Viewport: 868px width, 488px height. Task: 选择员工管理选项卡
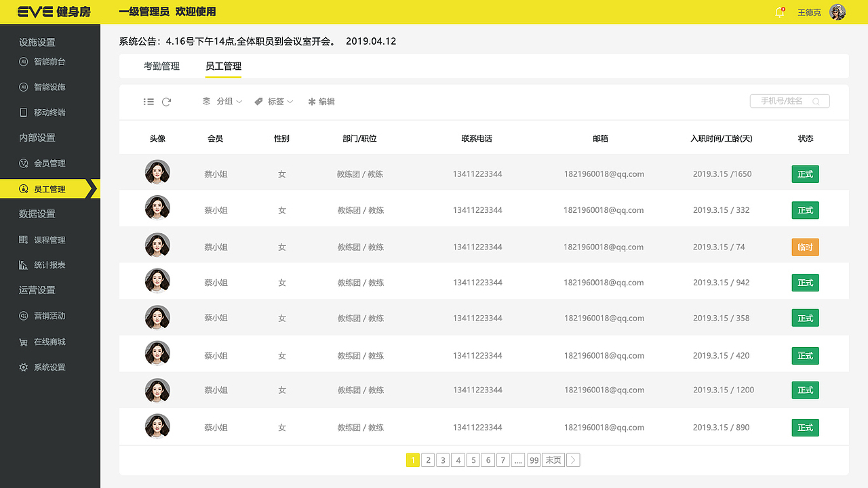[x=223, y=66]
